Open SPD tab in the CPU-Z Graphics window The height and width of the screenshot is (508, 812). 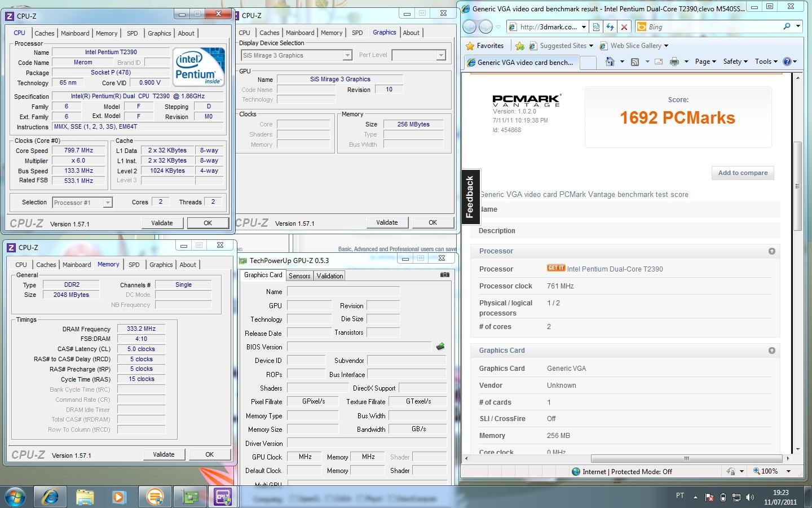point(357,33)
